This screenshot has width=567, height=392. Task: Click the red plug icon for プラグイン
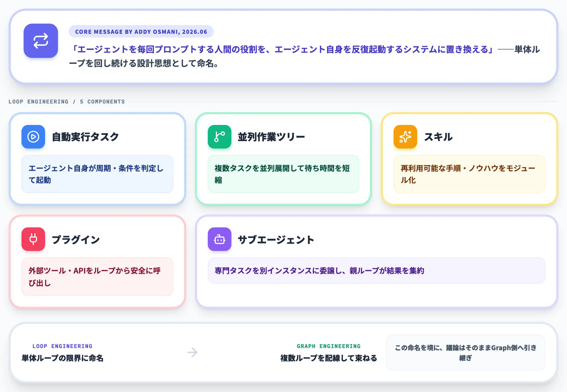[x=33, y=239]
